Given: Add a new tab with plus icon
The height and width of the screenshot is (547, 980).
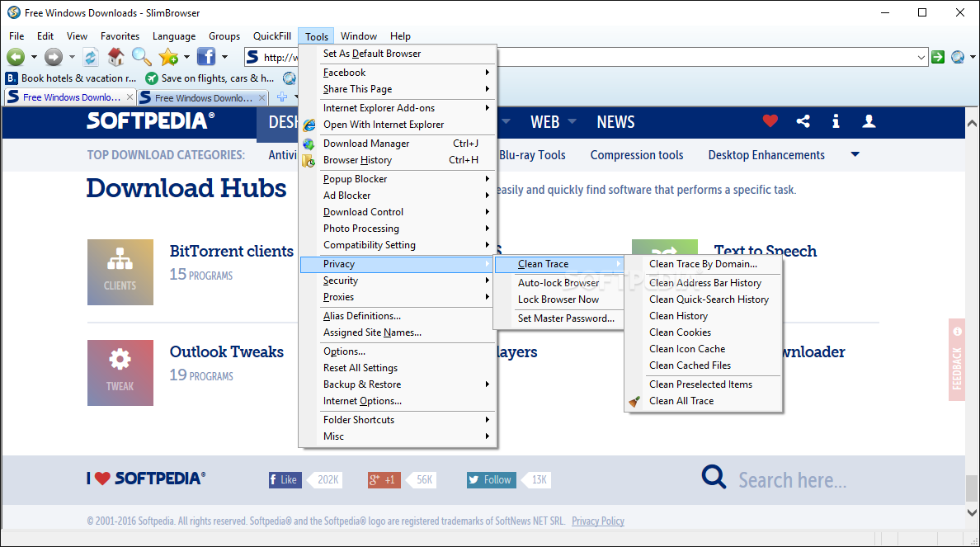Looking at the screenshot, I should coord(282,97).
